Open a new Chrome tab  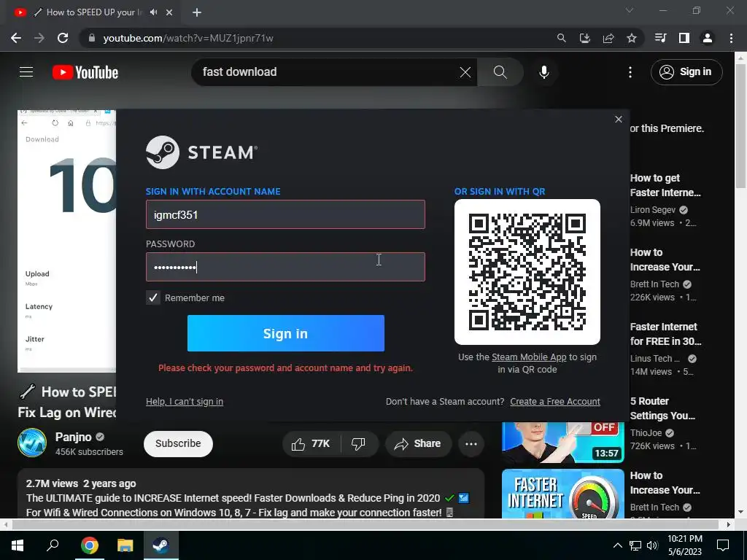tap(197, 12)
